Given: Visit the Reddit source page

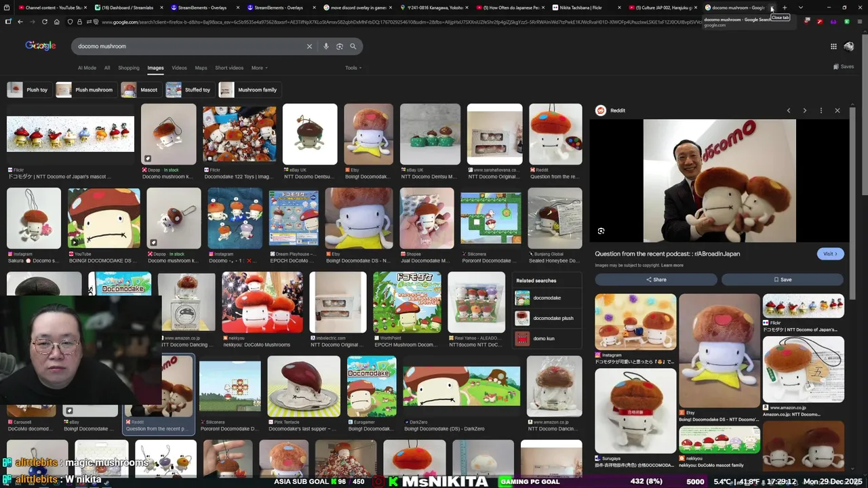Looking at the screenshot, I should pyautogui.click(x=830, y=253).
